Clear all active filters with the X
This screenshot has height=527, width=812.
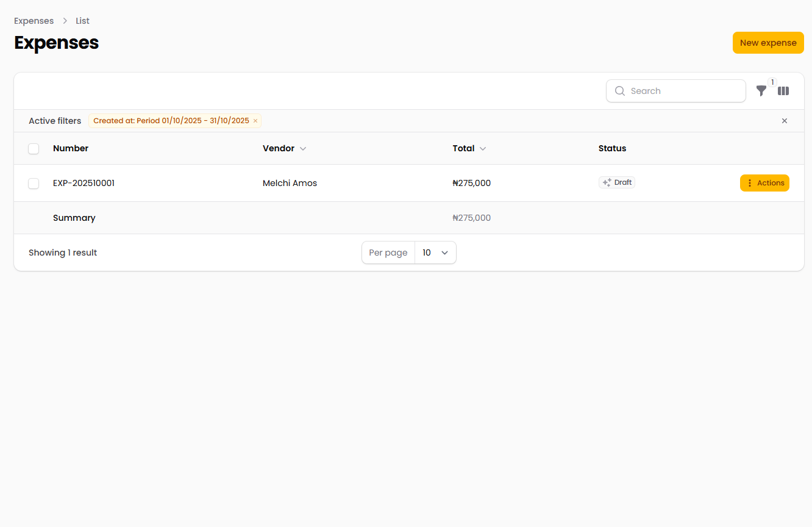pyautogui.click(x=785, y=121)
